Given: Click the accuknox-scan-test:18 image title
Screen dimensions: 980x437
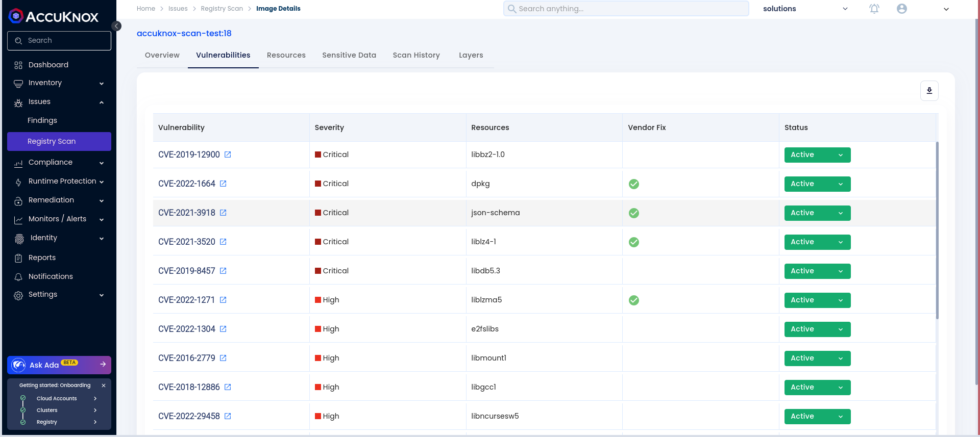Looking at the screenshot, I should pos(184,33).
